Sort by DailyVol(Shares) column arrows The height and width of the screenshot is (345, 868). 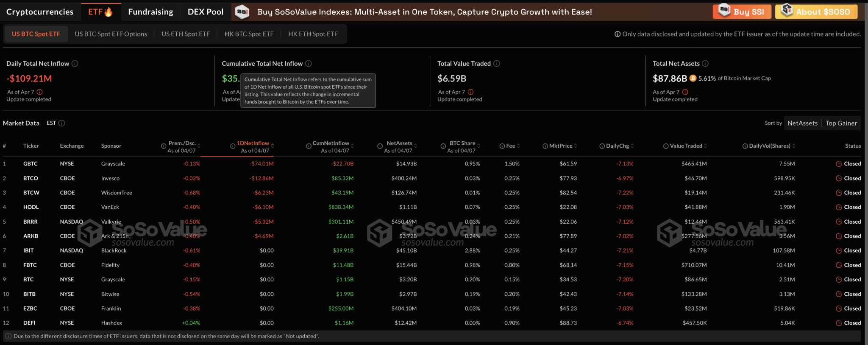793,146
